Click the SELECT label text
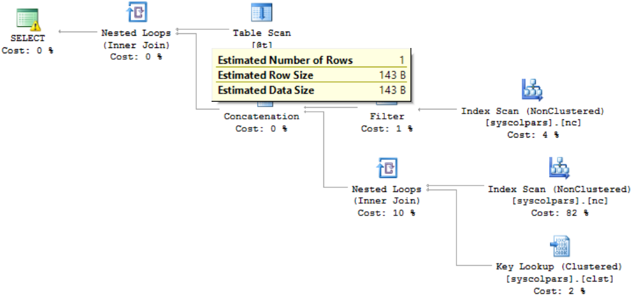 (x=27, y=38)
